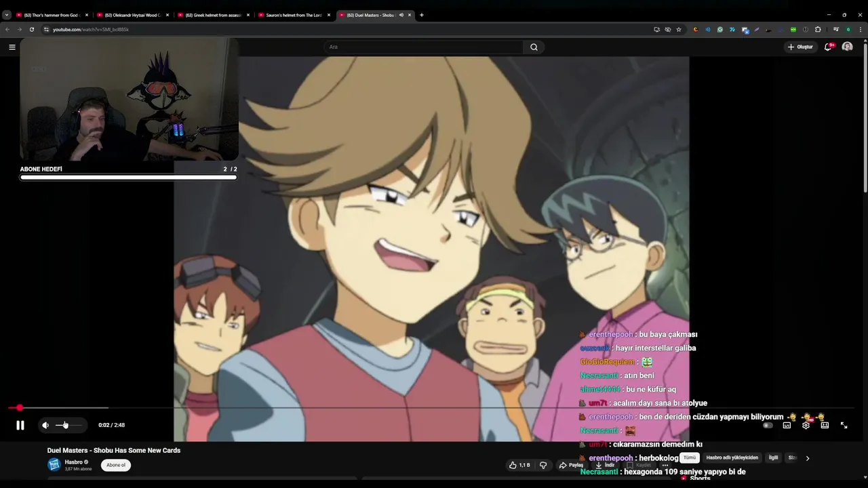868x488 pixels.
Task: Close the Sauron's helmet tab
Action: tap(329, 15)
